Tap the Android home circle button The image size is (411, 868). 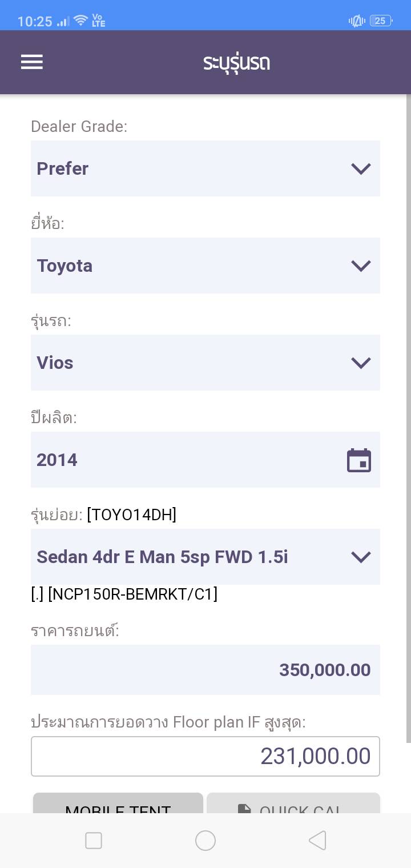point(205,840)
